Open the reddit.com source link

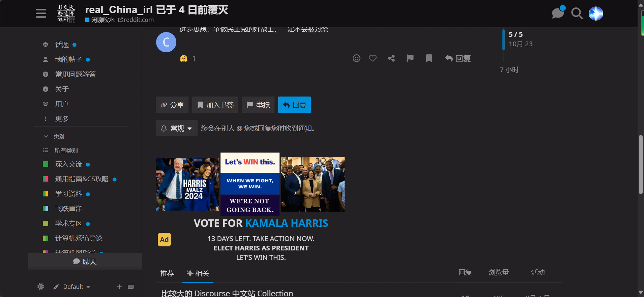click(x=136, y=20)
